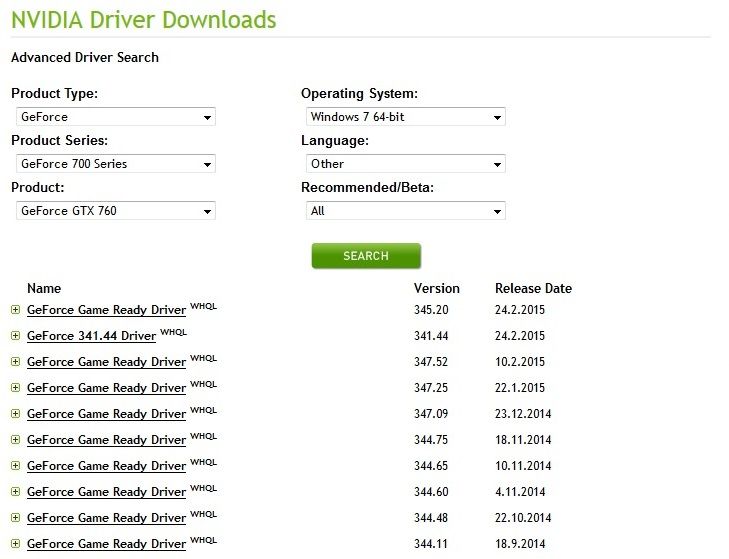This screenshot has width=729, height=559.
Task: Open Game Ready Driver link for version 345.20
Action: tap(106, 310)
